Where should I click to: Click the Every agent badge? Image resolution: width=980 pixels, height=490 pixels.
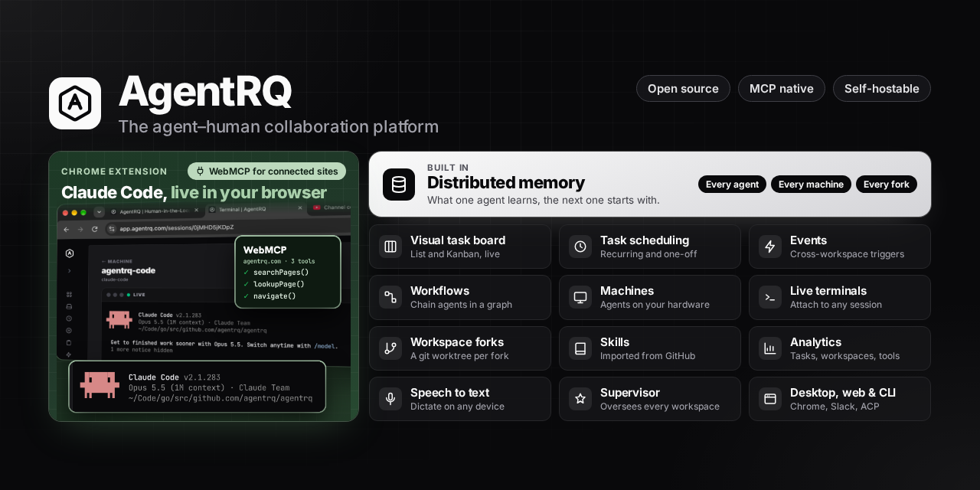point(732,185)
